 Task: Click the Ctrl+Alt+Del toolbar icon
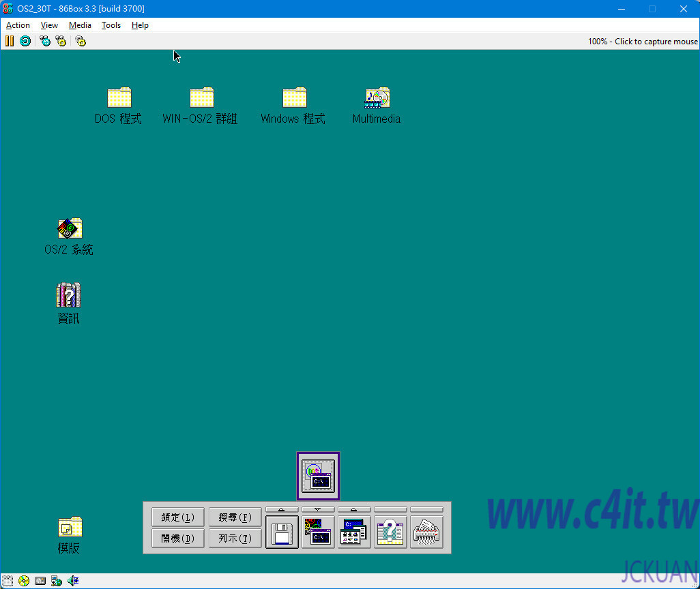45,41
